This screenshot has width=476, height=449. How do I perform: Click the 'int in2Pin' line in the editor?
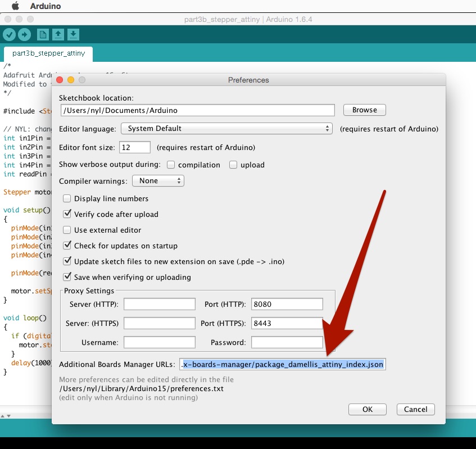click(x=28, y=147)
